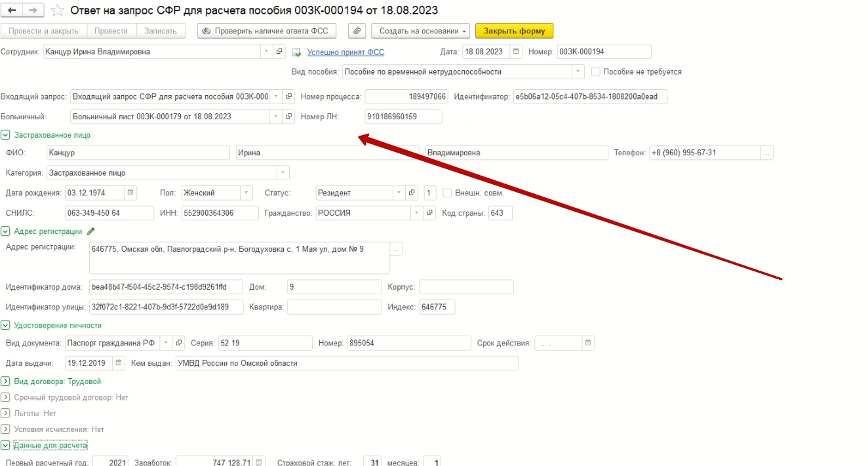Click into the Номер ЛН input field

pos(403,117)
